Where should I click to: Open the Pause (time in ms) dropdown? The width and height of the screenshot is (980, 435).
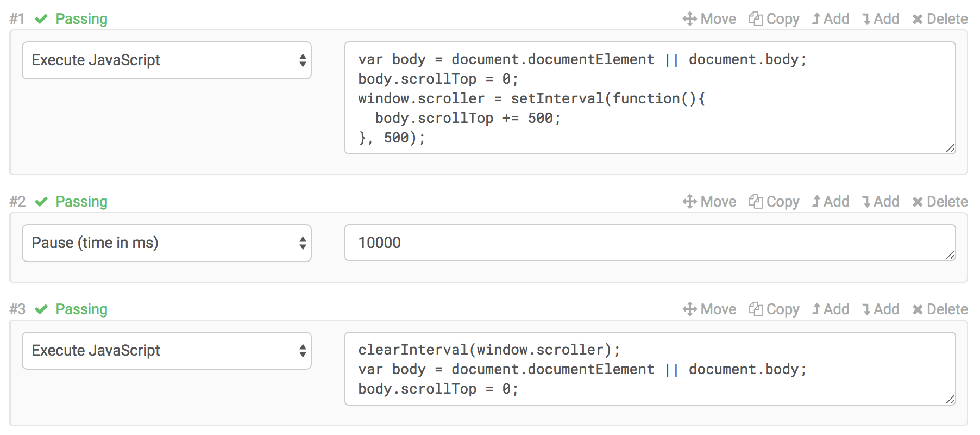[166, 243]
